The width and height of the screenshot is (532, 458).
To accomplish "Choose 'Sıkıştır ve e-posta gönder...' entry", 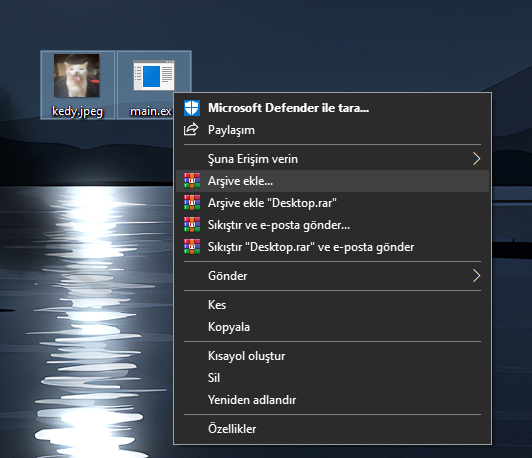I will [332, 225].
